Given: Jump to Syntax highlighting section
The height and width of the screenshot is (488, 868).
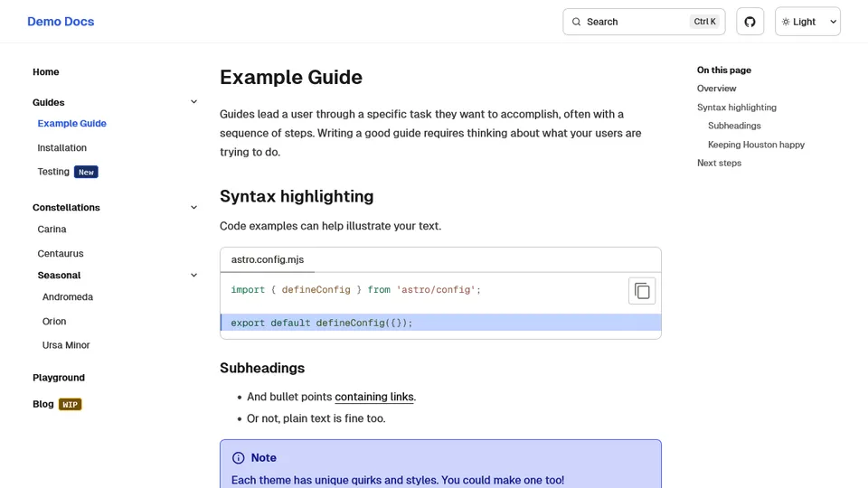Looking at the screenshot, I should (736, 108).
